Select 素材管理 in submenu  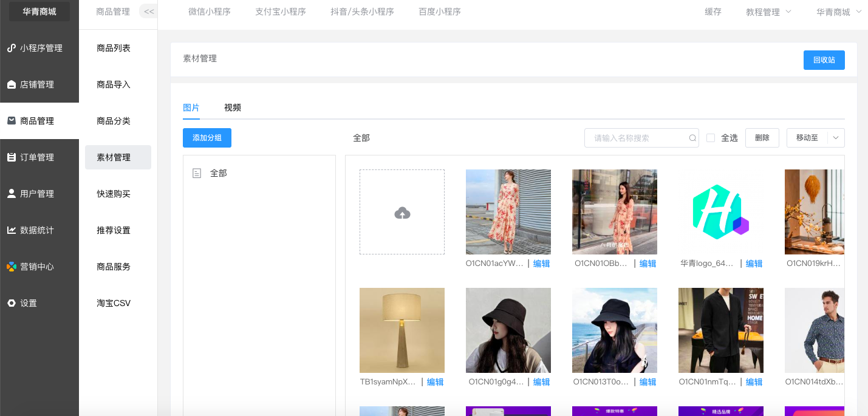(118, 157)
